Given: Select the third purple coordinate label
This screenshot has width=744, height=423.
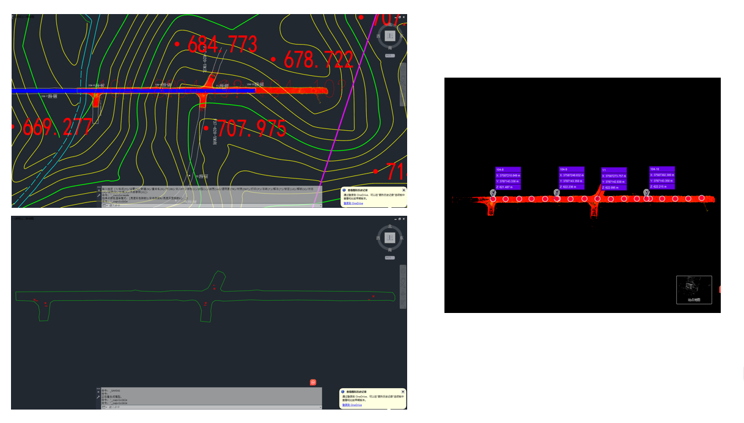Looking at the screenshot, I should click(613, 179).
